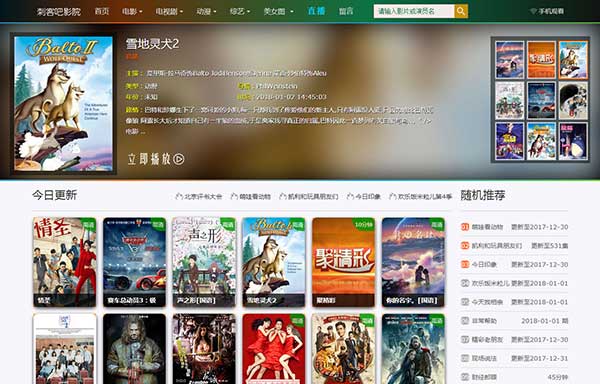Click the 北京评书大会 tag link
The image size is (600, 384).
click(x=203, y=197)
